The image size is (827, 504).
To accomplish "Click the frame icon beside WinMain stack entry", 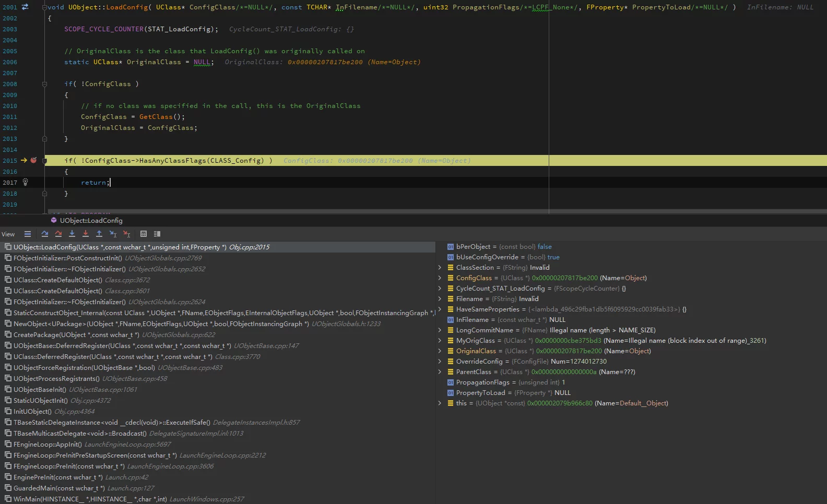I will 8,499.
